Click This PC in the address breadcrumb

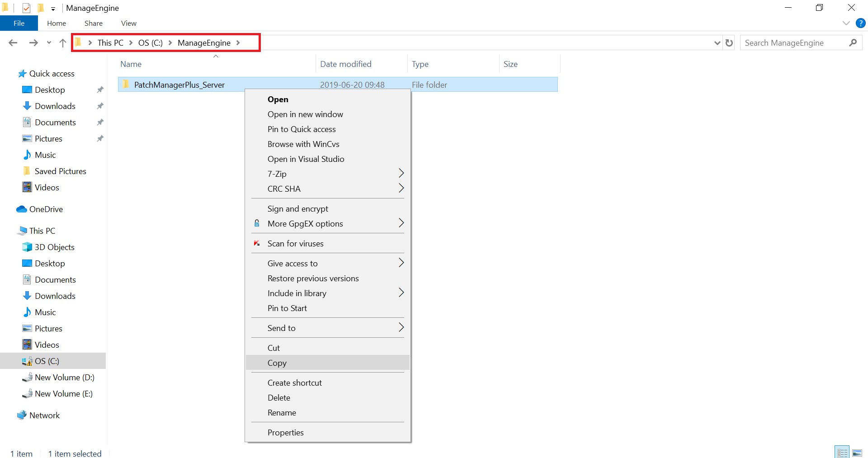point(110,43)
